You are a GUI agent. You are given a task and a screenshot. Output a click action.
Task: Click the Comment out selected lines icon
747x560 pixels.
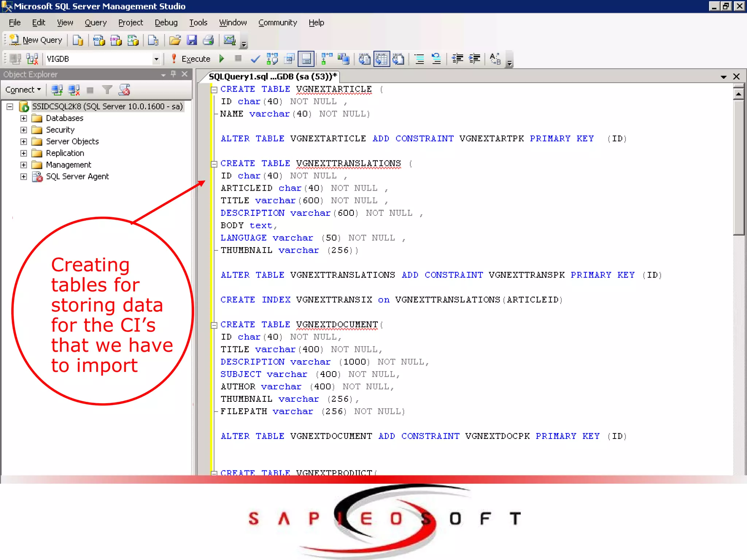tap(419, 59)
